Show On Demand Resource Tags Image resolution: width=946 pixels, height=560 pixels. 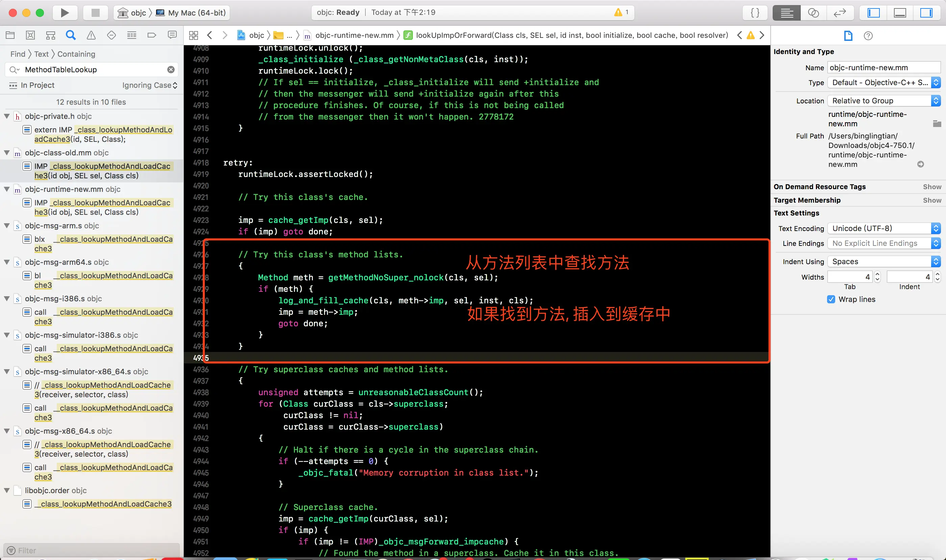932,187
